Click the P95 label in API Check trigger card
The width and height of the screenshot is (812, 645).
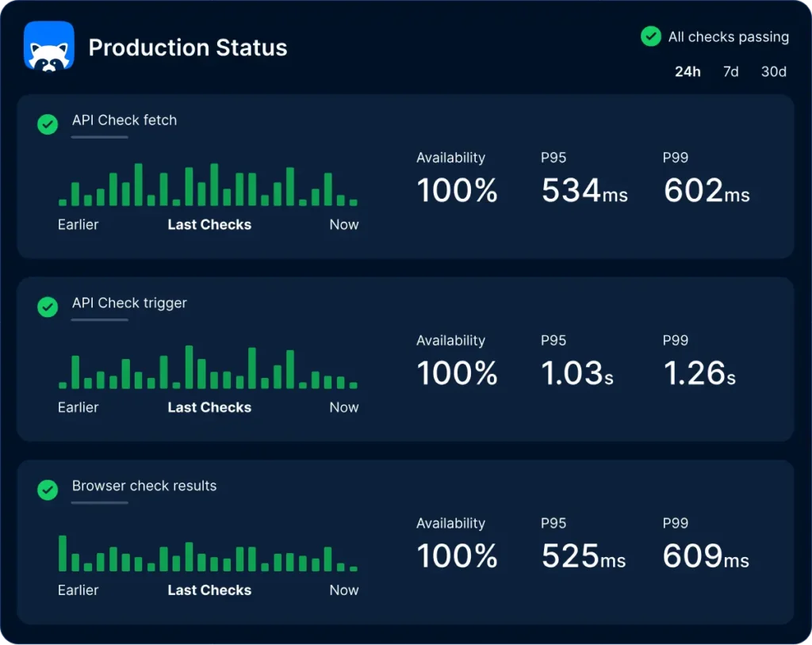pyautogui.click(x=553, y=341)
